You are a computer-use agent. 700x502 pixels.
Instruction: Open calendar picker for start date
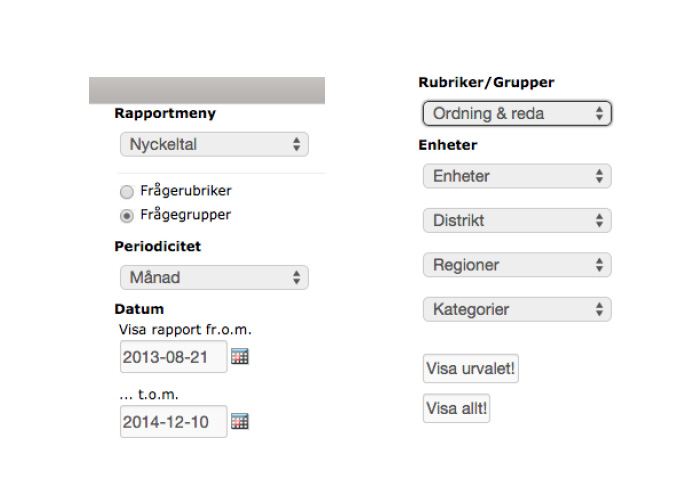tap(240, 356)
